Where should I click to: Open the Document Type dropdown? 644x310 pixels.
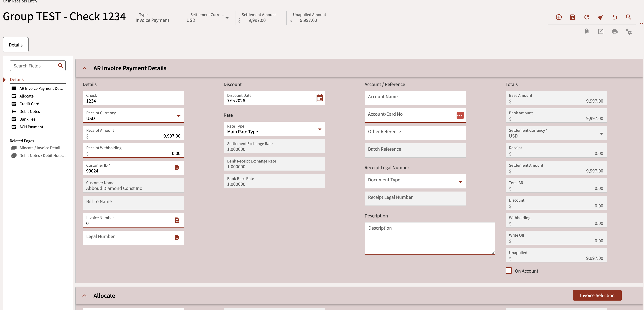pyautogui.click(x=461, y=182)
